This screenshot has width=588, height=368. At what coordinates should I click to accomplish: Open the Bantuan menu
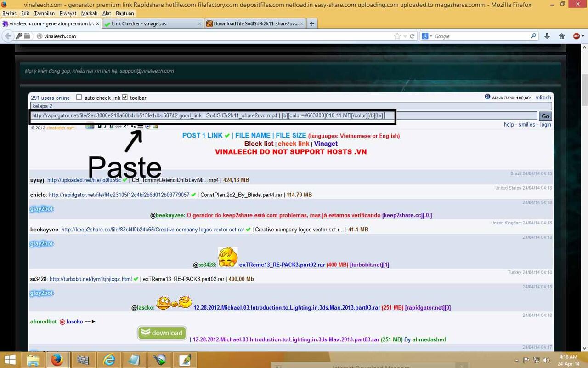pyautogui.click(x=125, y=14)
